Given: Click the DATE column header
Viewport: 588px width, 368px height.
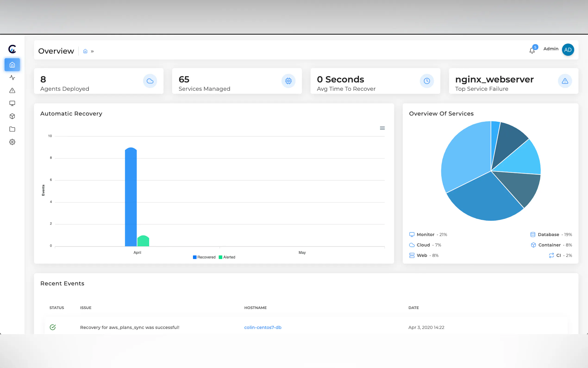Looking at the screenshot, I should tap(413, 308).
